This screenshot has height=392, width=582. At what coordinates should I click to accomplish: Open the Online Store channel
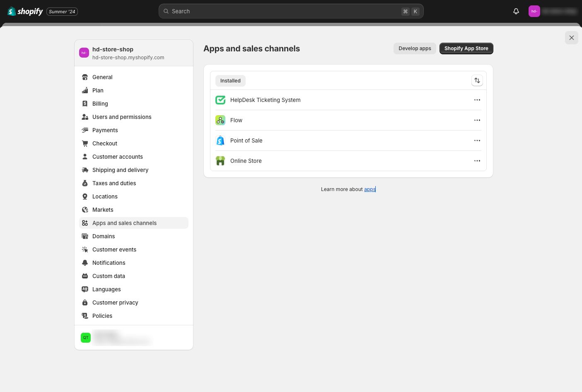click(x=348, y=161)
